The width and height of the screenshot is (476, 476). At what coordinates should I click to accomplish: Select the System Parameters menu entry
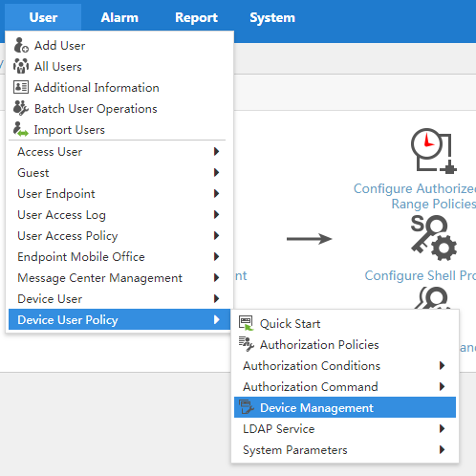(345, 450)
